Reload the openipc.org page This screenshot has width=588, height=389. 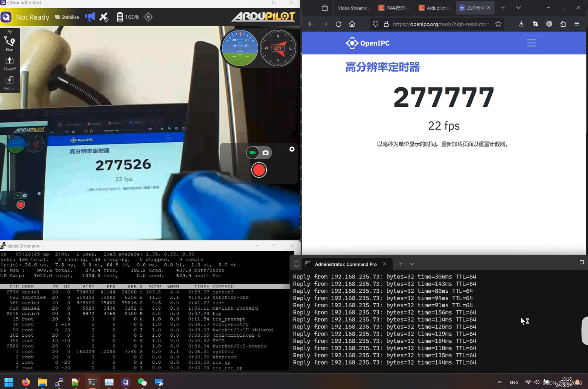tap(338, 24)
